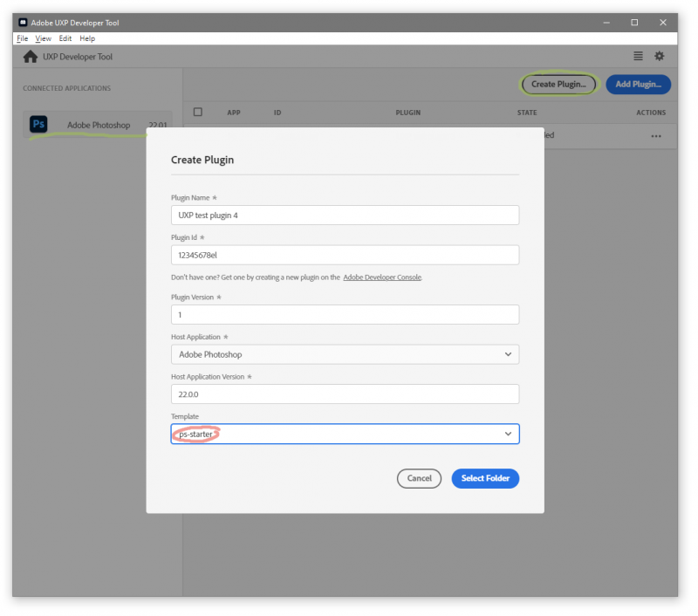The width and height of the screenshot is (698, 616).
Task: Click the UXP Developer Tool header title
Action: 78,57
